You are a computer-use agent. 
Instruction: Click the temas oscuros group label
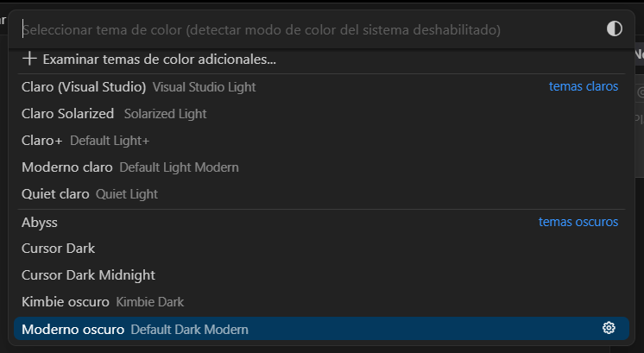578,222
